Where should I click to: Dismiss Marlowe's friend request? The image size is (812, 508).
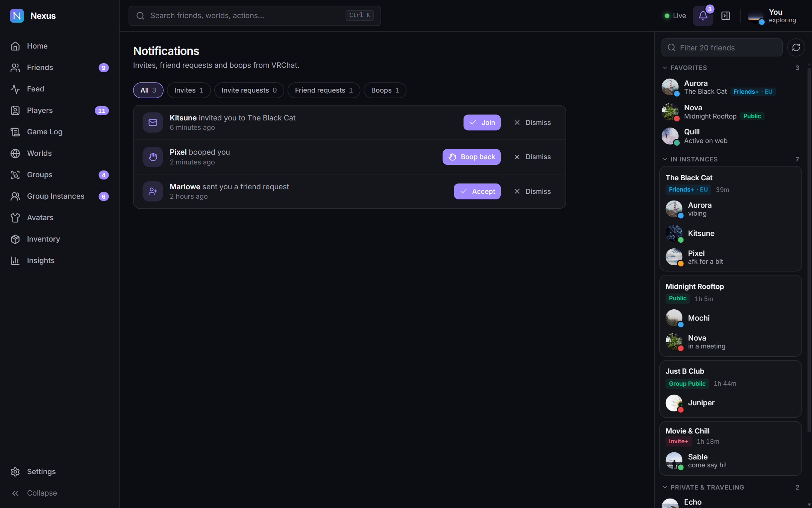[x=532, y=192]
